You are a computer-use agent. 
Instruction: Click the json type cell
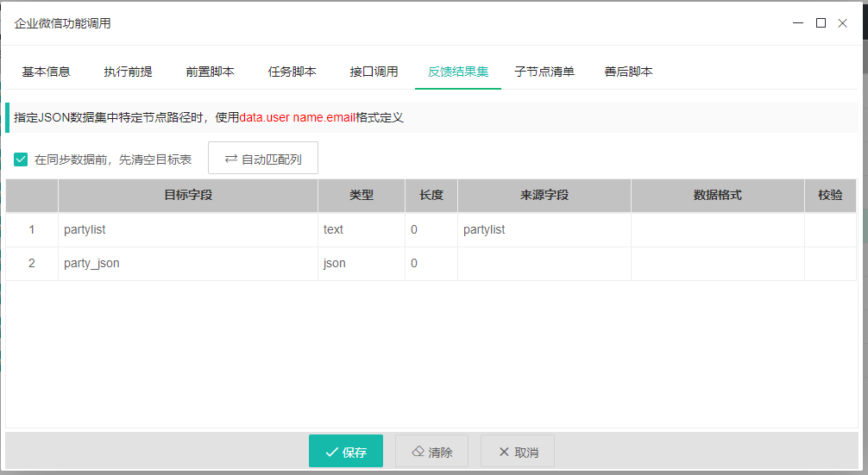point(362,264)
